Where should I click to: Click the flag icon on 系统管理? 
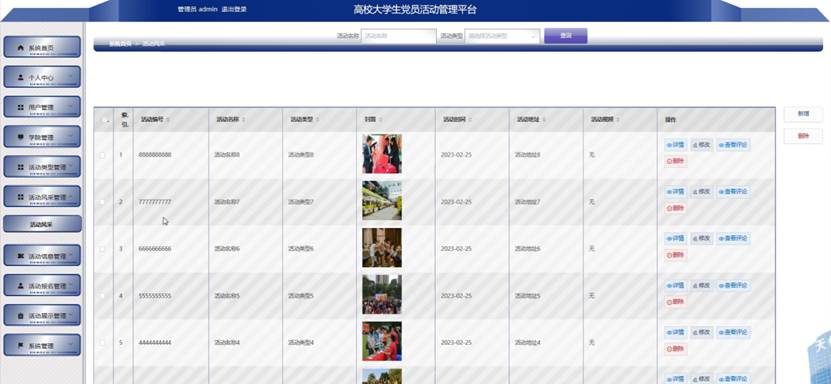point(21,345)
